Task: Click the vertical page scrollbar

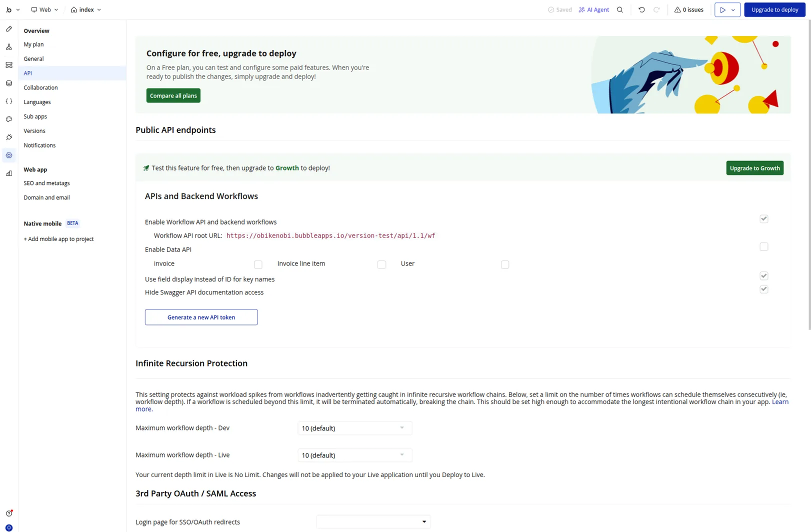Action: [x=809, y=175]
